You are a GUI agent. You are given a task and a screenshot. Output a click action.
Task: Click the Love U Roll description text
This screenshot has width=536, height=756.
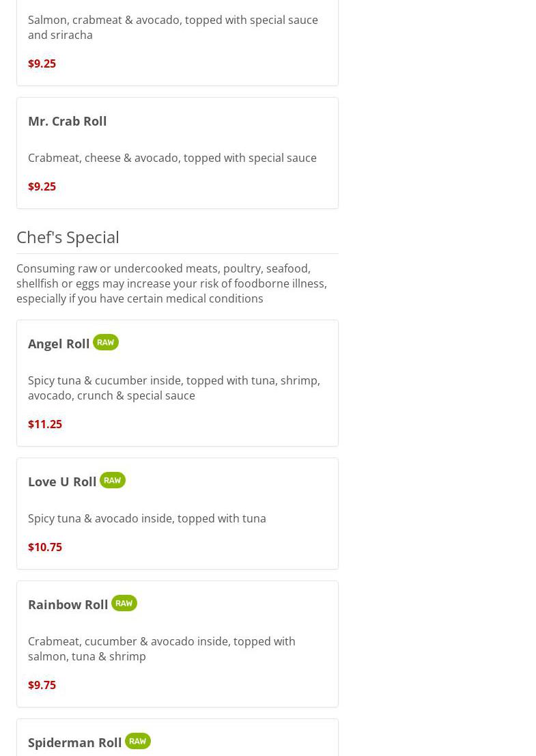click(x=147, y=518)
